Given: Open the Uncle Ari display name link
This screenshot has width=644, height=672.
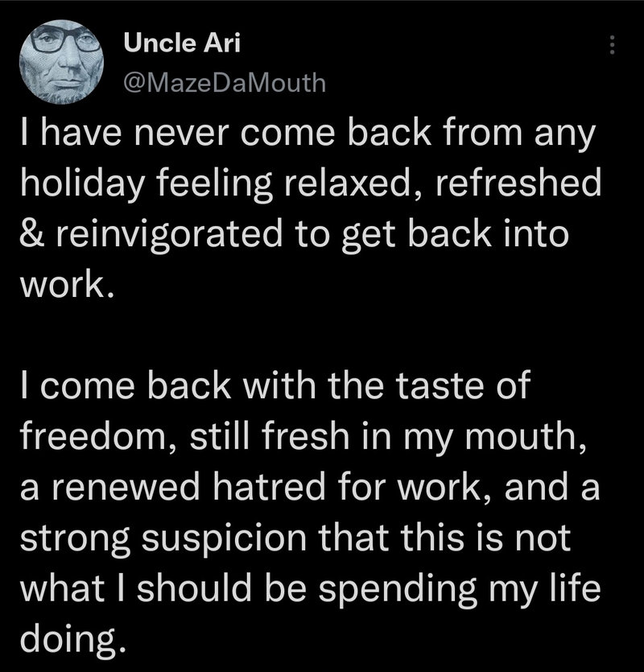Looking at the screenshot, I should 180,43.
